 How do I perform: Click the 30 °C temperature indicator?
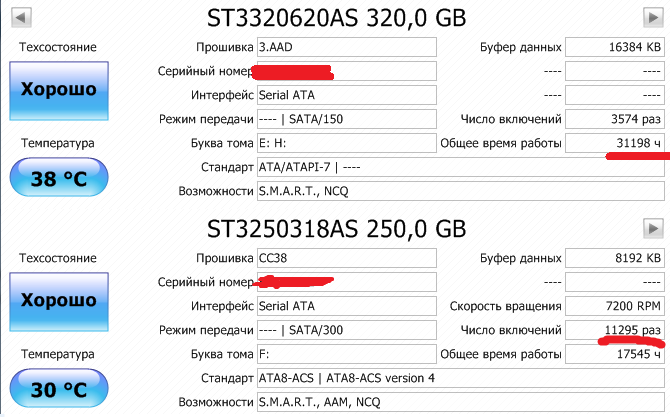tap(59, 388)
